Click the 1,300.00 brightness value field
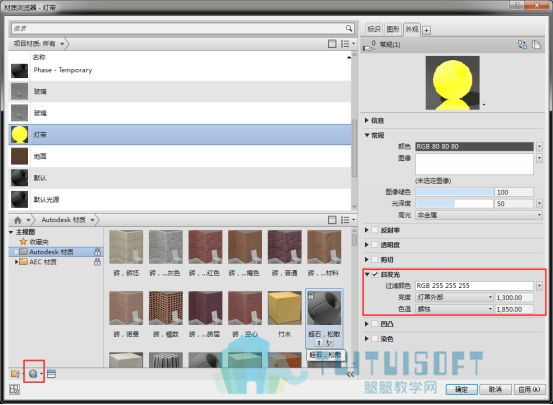 pyautogui.click(x=514, y=297)
